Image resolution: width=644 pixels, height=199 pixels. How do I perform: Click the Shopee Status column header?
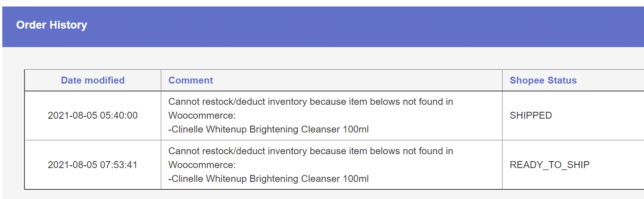tap(543, 80)
